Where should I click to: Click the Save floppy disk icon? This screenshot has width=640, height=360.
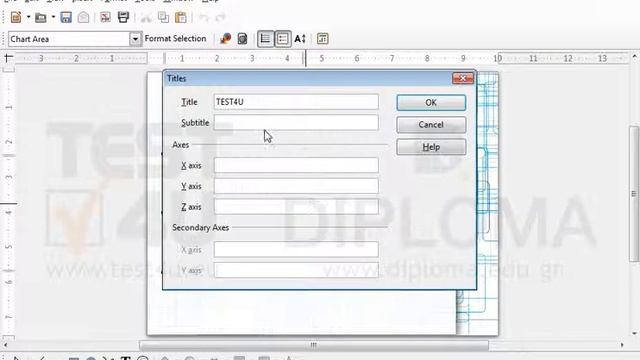(66, 17)
